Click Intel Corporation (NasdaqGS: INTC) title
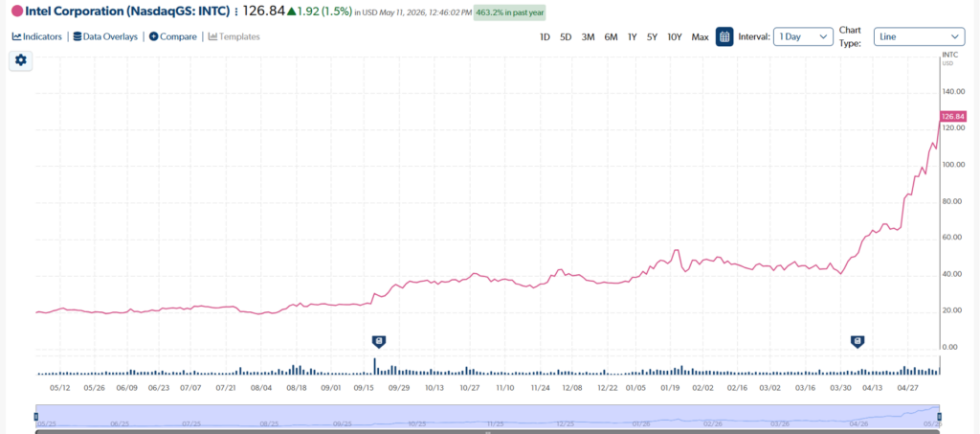This screenshot has width=980, height=434. (127, 11)
